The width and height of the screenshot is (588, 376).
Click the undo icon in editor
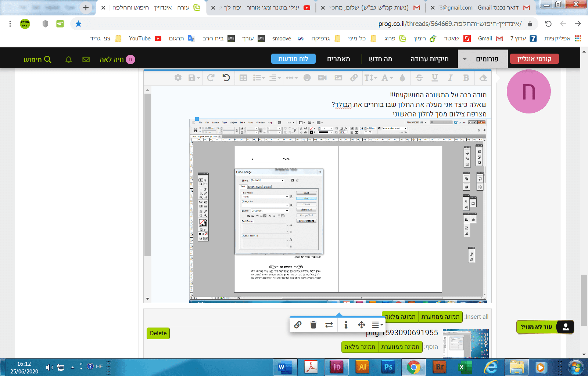(x=226, y=77)
